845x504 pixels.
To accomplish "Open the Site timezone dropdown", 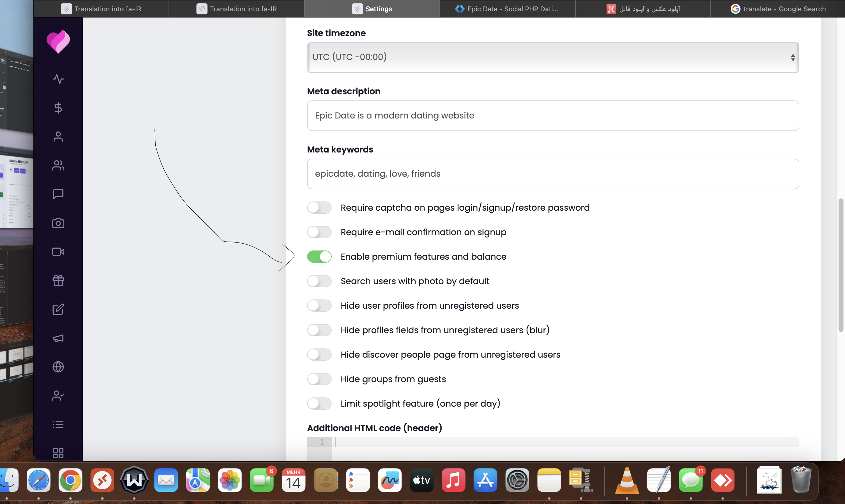I will 553,57.
